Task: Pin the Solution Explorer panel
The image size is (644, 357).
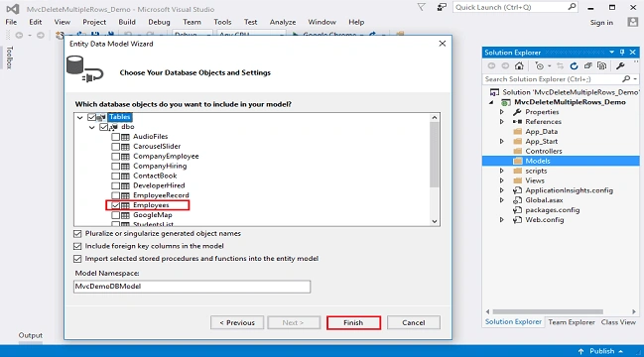Action: [x=622, y=53]
